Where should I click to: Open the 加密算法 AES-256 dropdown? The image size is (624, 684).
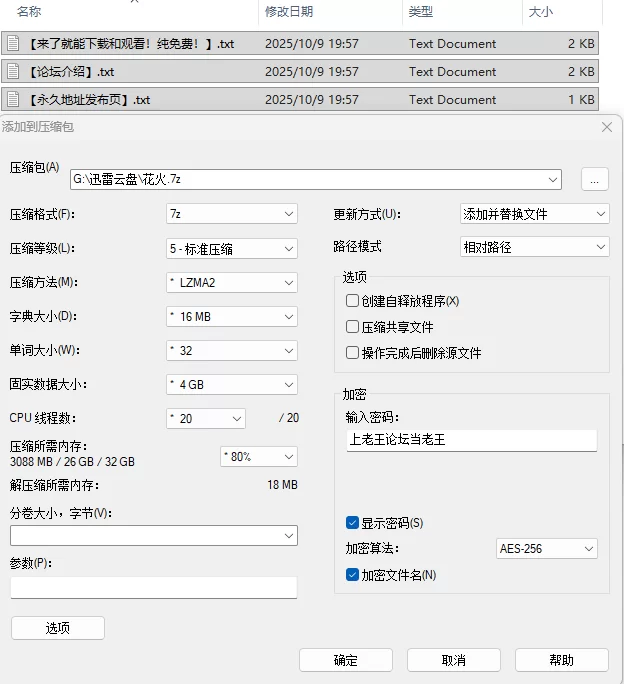(546, 549)
